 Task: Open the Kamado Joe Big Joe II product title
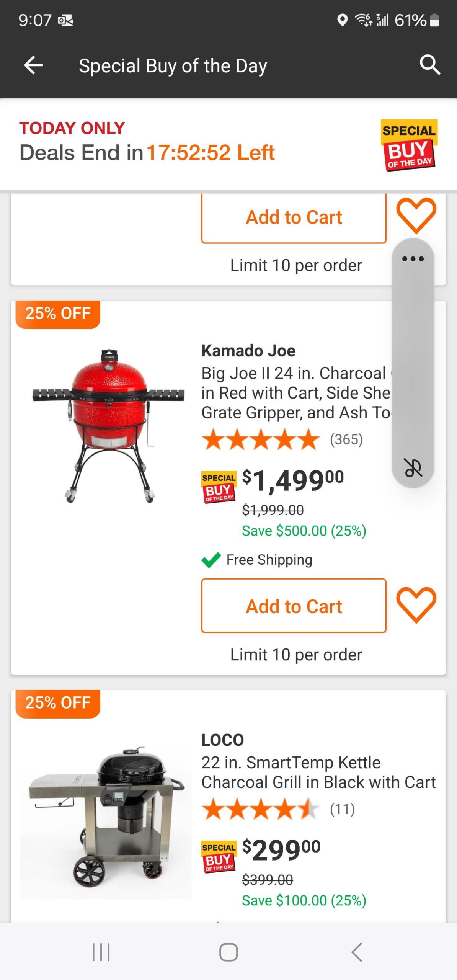tap(295, 393)
